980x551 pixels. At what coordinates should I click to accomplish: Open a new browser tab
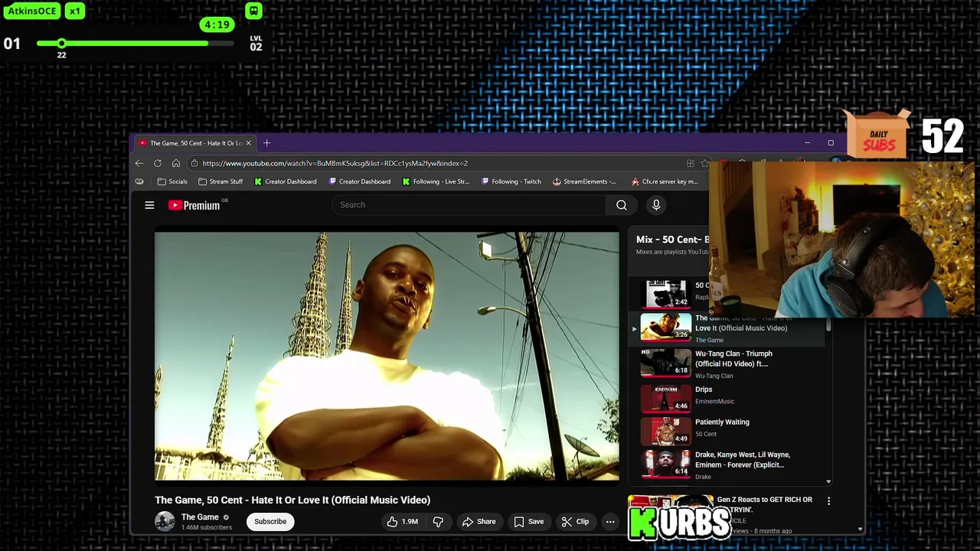pyautogui.click(x=267, y=143)
